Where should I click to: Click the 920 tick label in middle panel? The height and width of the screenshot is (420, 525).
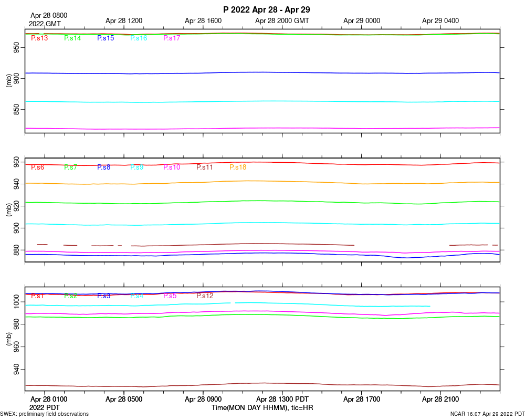coord(16,206)
